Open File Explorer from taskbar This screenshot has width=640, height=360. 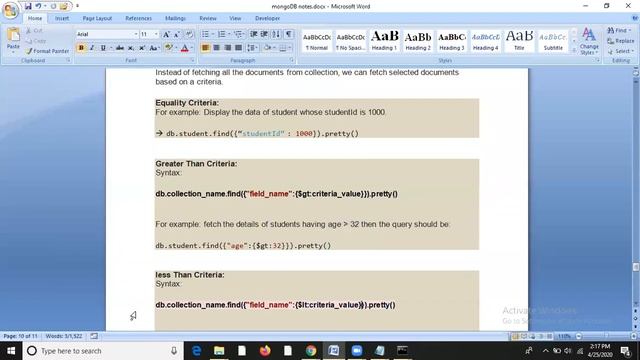(219, 351)
